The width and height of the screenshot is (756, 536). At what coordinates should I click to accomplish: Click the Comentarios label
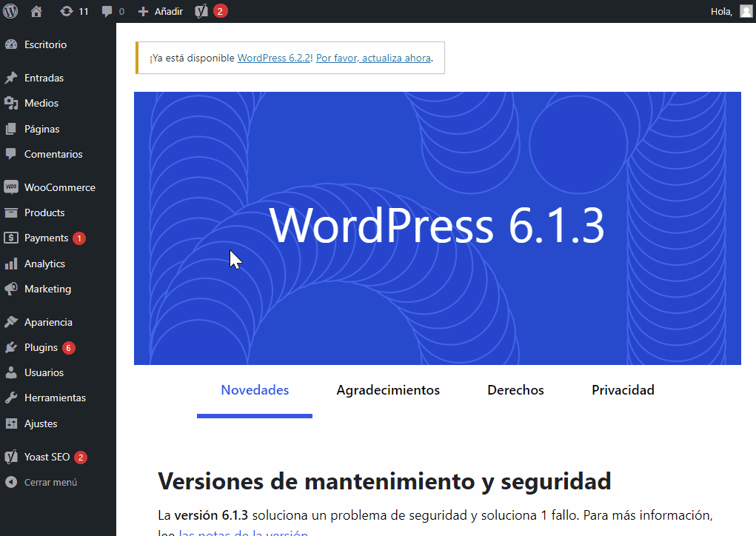coord(53,154)
